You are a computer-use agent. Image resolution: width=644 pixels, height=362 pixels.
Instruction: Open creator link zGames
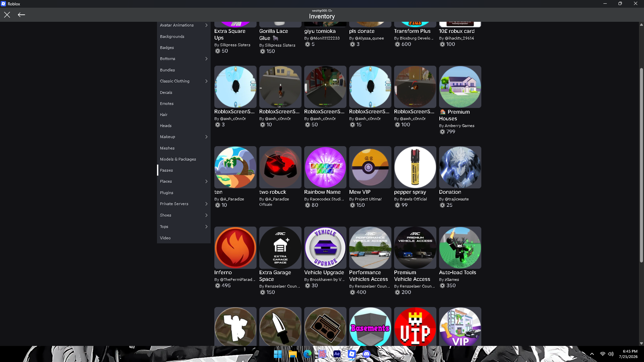[x=452, y=280]
